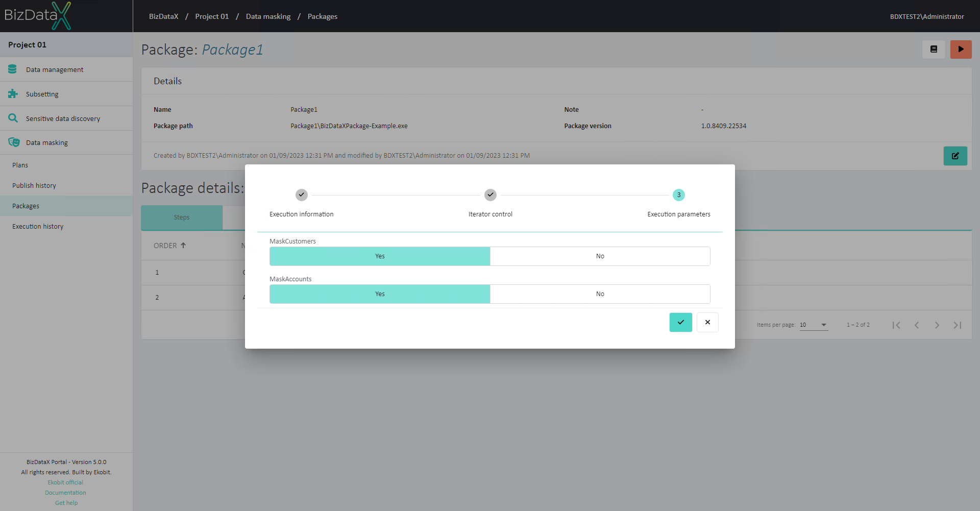Click the red run package button
Image resolution: width=980 pixels, height=511 pixels.
tap(961, 50)
